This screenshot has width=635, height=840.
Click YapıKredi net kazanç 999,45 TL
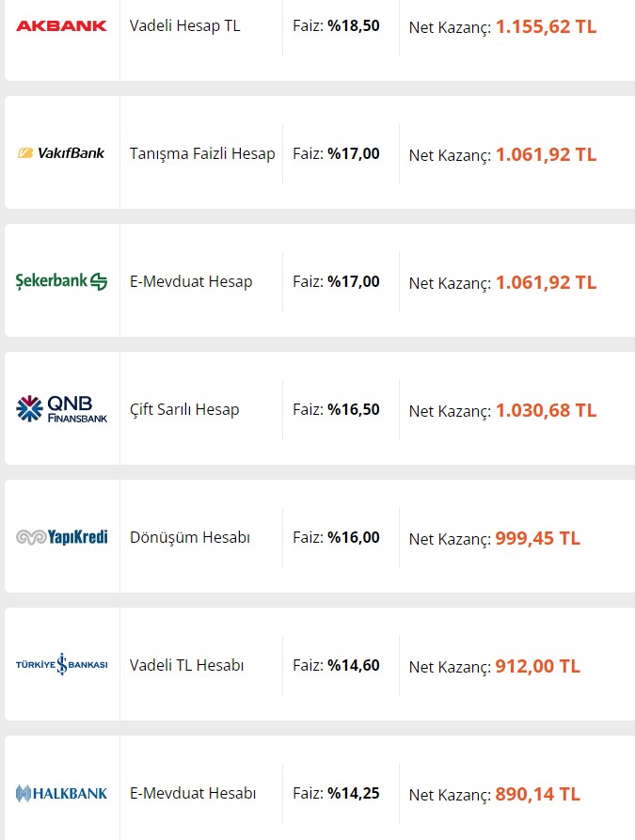[x=537, y=538]
